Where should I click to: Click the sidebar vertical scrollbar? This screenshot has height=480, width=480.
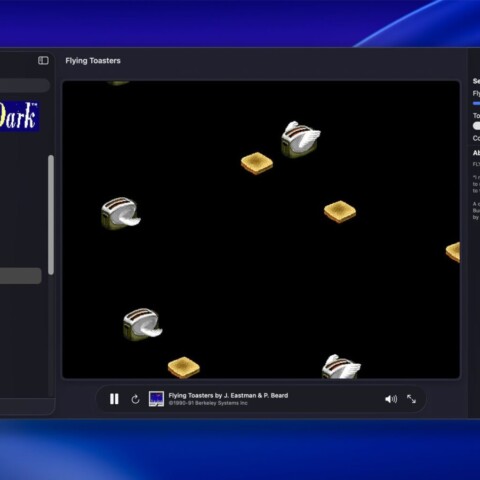pos(51,215)
